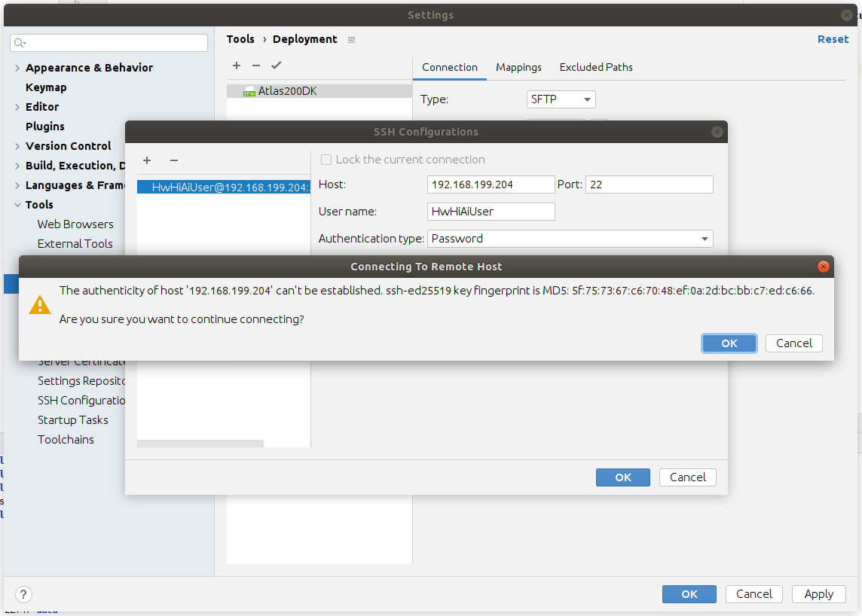Add a new deployment server with plus icon
Image resolution: width=862 pixels, height=616 pixels.
tap(237, 66)
